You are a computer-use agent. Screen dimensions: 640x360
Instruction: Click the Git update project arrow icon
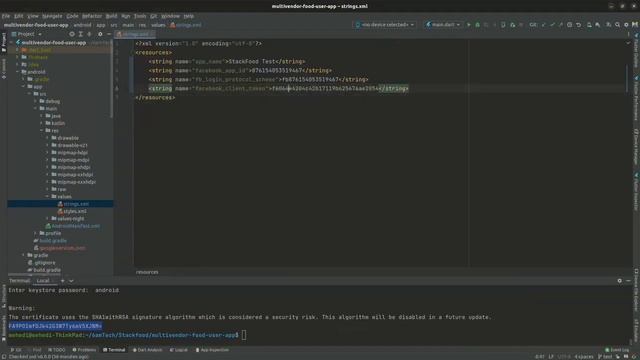coord(544,25)
